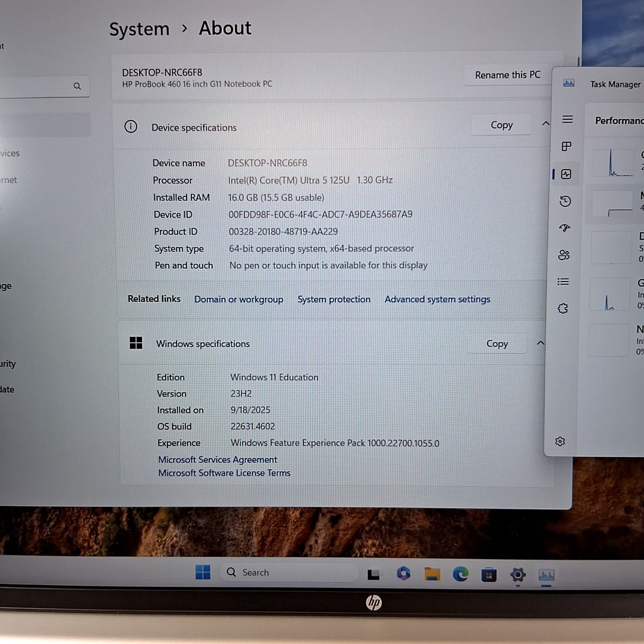
Task: Open Microsoft Software License Terms link
Action: 224,473
